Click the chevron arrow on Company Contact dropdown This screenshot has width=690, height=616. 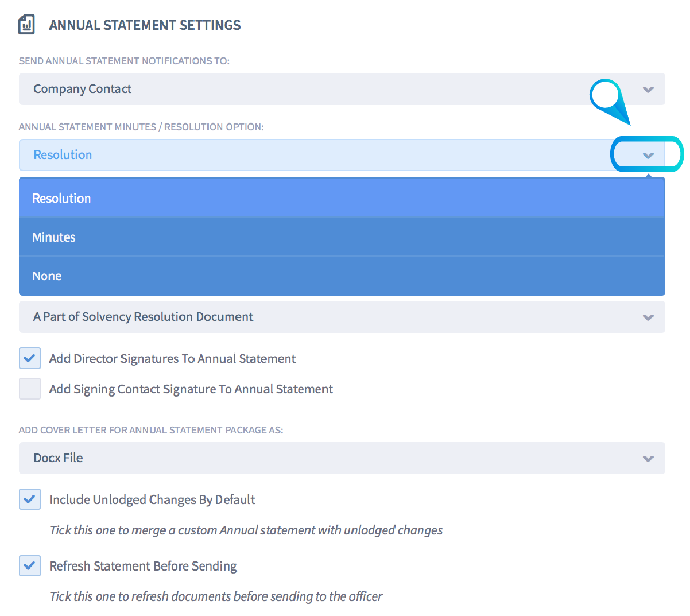[x=648, y=89]
